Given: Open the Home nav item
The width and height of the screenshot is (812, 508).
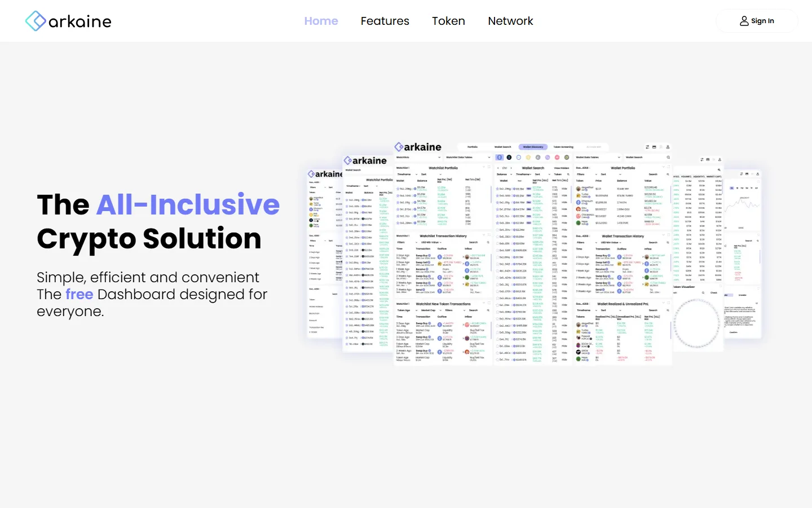Looking at the screenshot, I should [x=321, y=21].
